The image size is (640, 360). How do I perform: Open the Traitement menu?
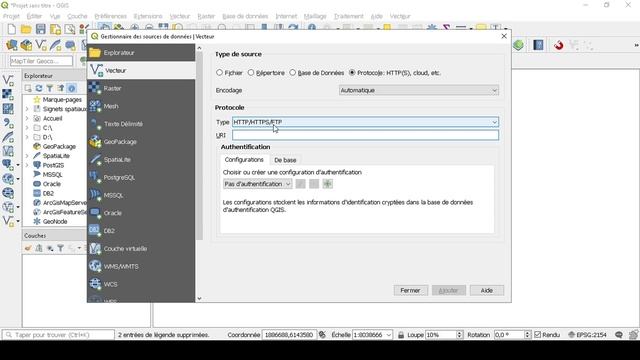[349, 16]
